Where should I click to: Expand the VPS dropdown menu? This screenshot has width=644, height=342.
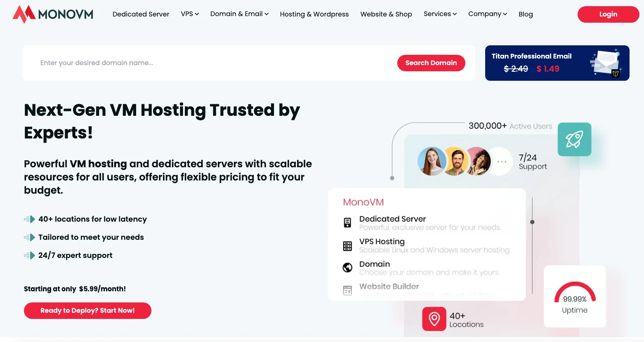[190, 14]
